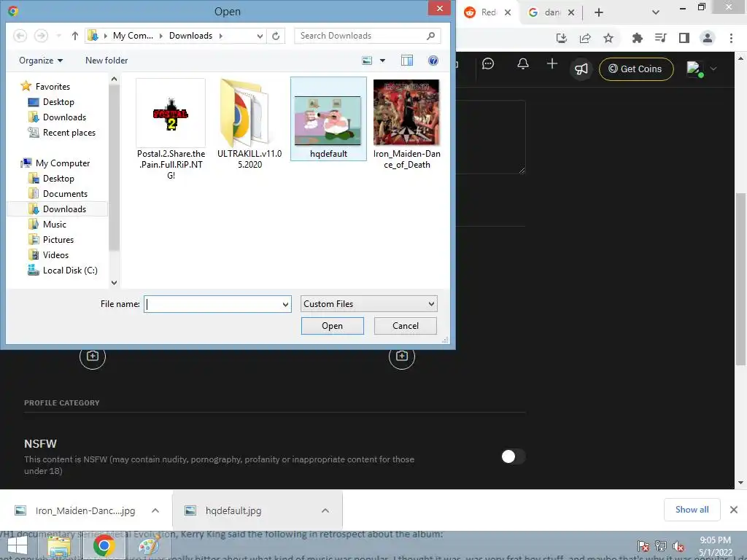The image size is (747, 560).
Task: Click volume icon in system tray
Action: pos(678,545)
